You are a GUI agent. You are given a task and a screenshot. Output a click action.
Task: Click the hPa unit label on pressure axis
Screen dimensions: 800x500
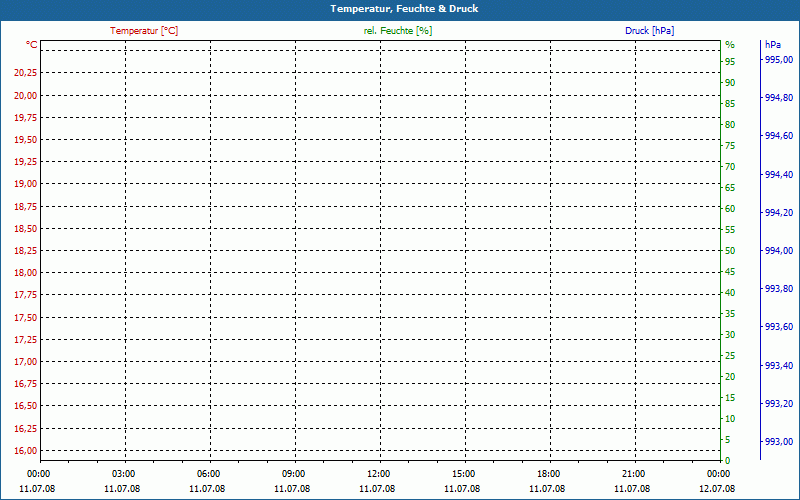click(773, 45)
